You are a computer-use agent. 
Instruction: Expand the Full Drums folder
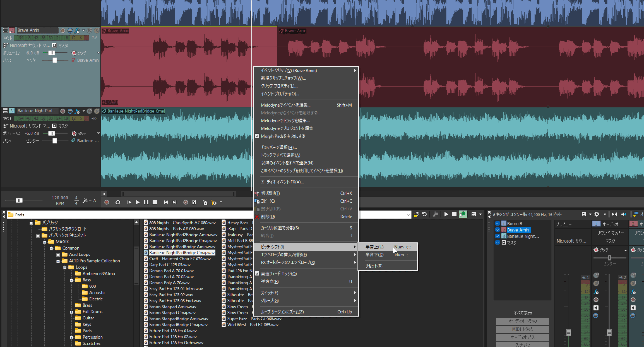[72, 312]
